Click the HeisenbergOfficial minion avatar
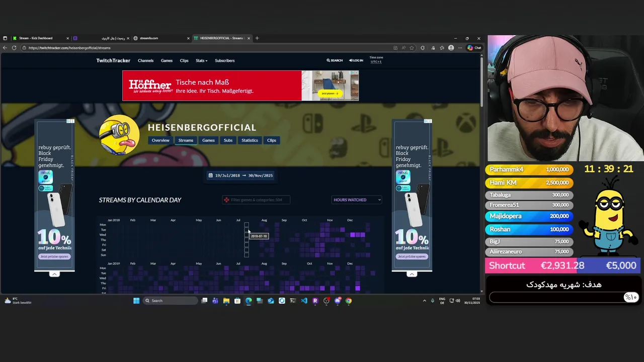644x362 pixels. [119, 135]
